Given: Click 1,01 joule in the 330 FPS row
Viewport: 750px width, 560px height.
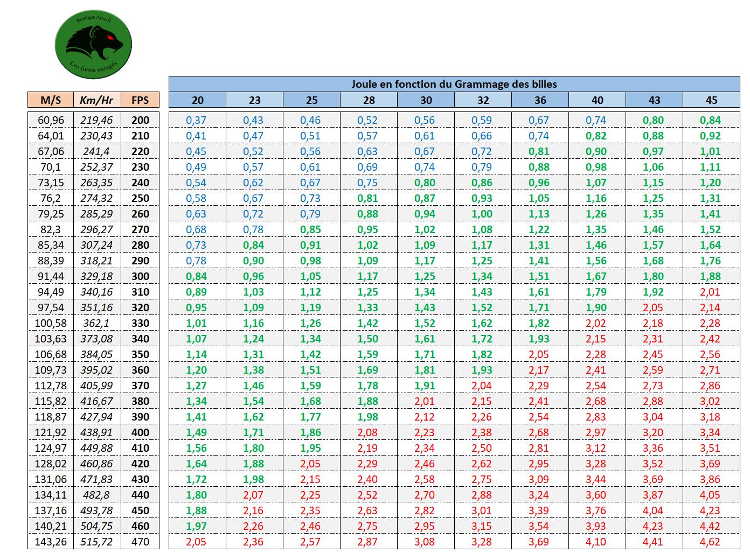Looking at the screenshot, I should tap(197, 323).
